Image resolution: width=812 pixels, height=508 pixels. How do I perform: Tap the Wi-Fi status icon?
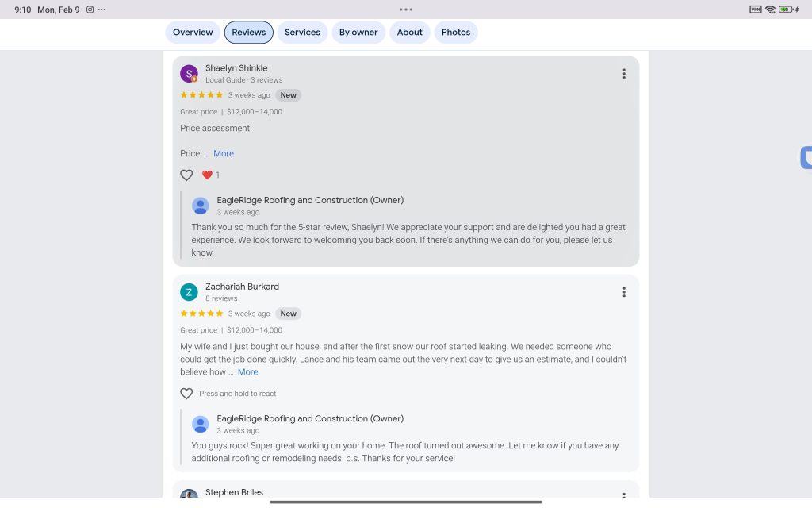[770, 10]
